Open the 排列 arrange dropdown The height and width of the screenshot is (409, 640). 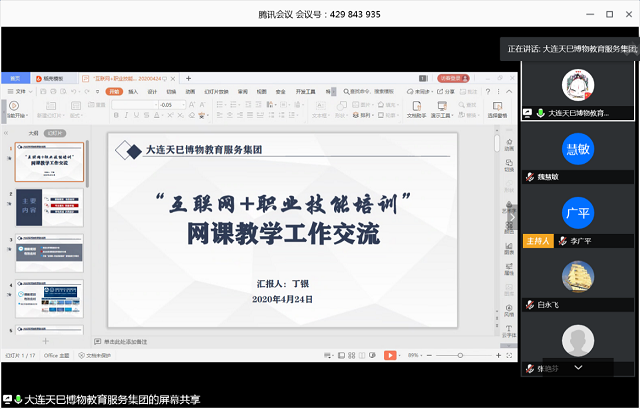point(363,116)
